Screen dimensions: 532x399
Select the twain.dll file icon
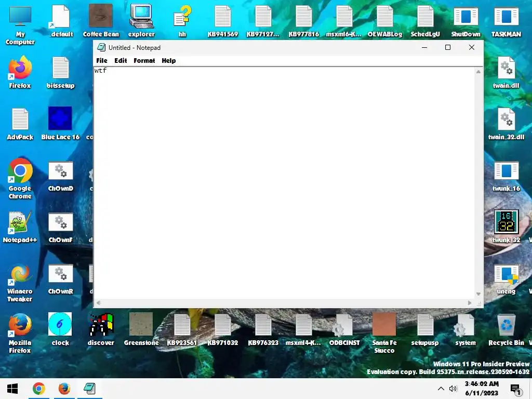[x=506, y=72]
